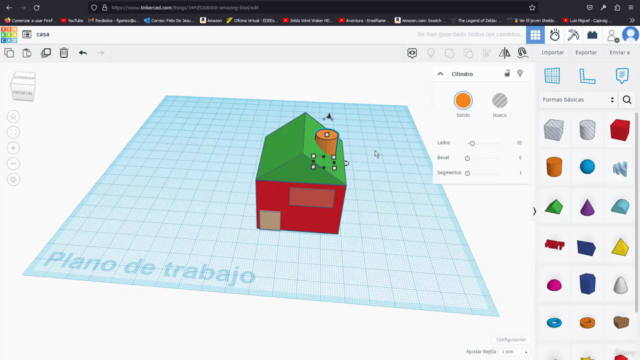Pick the green roof shape
This screenshot has width=640, height=360.
[554, 207]
